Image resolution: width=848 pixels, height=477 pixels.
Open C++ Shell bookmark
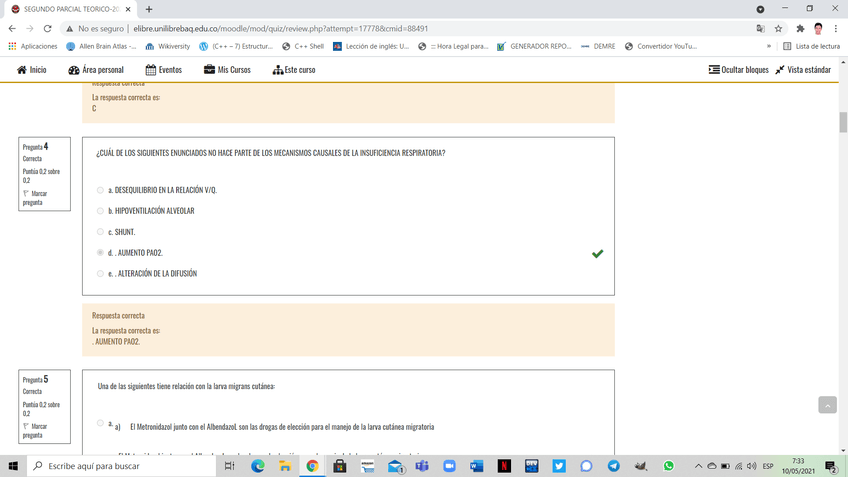tap(303, 47)
